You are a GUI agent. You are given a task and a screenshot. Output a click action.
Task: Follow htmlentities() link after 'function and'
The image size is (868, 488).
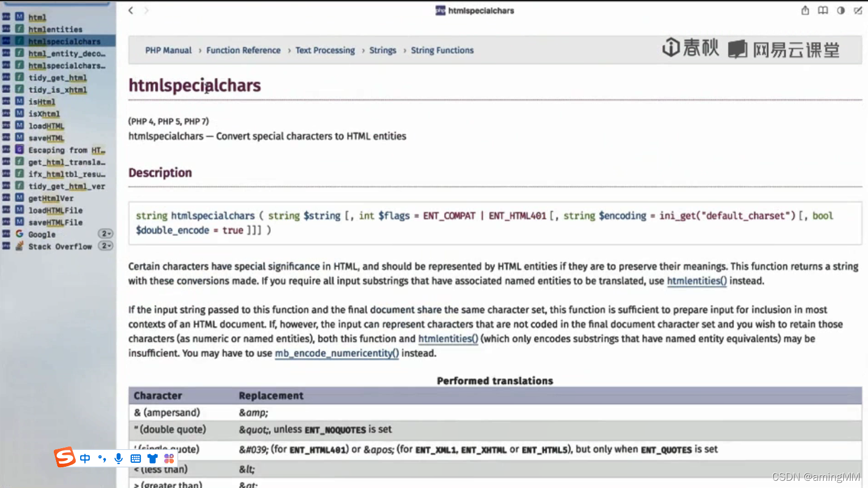448,338
